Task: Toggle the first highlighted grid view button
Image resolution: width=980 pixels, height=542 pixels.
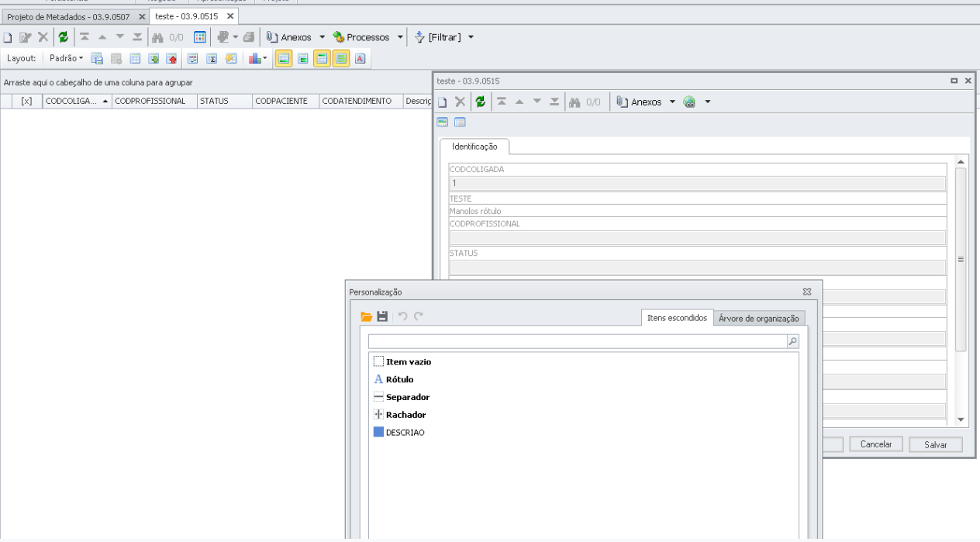Action: point(283,58)
